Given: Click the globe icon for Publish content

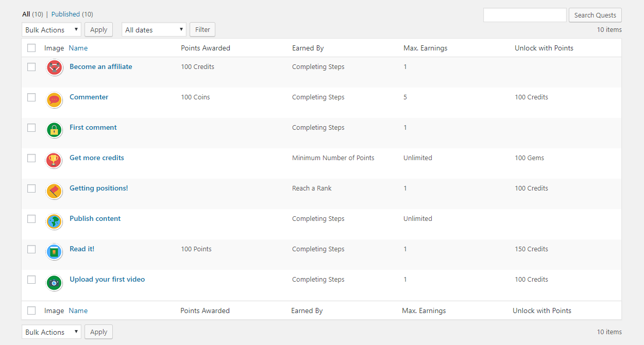Looking at the screenshot, I should (x=54, y=221).
